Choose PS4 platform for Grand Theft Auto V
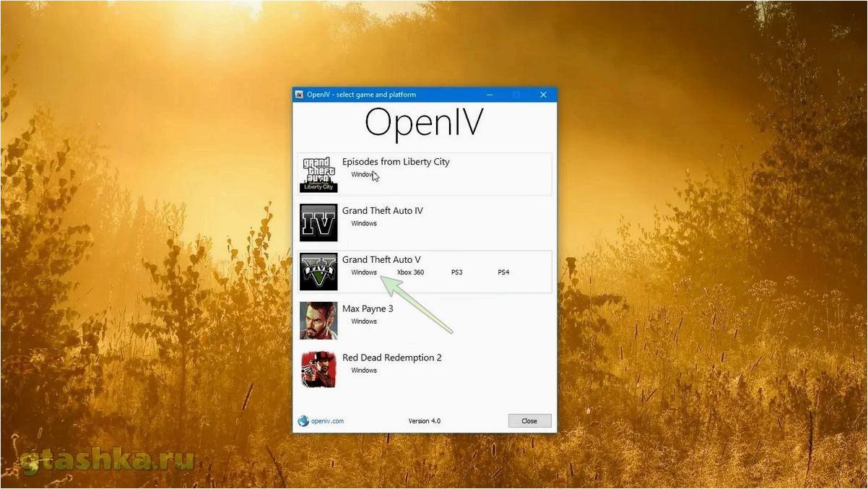 pos(503,272)
